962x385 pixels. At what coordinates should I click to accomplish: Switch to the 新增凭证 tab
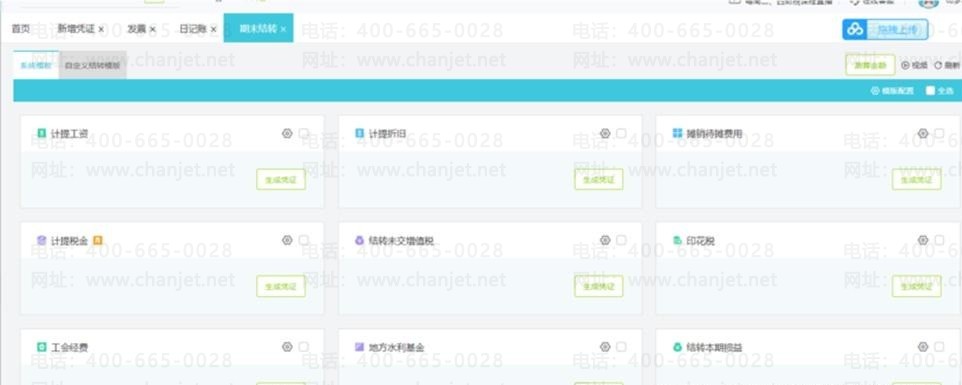pyautogui.click(x=76, y=29)
